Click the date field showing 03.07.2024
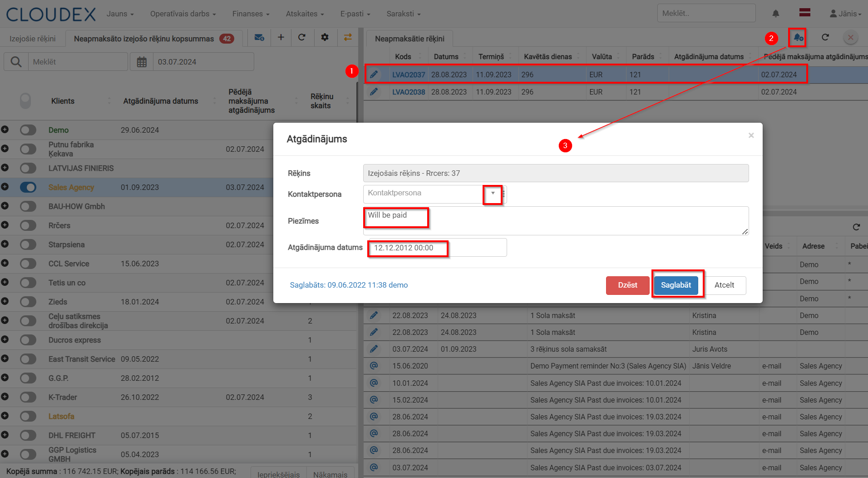The image size is (868, 478). click(x=203, y=62)
